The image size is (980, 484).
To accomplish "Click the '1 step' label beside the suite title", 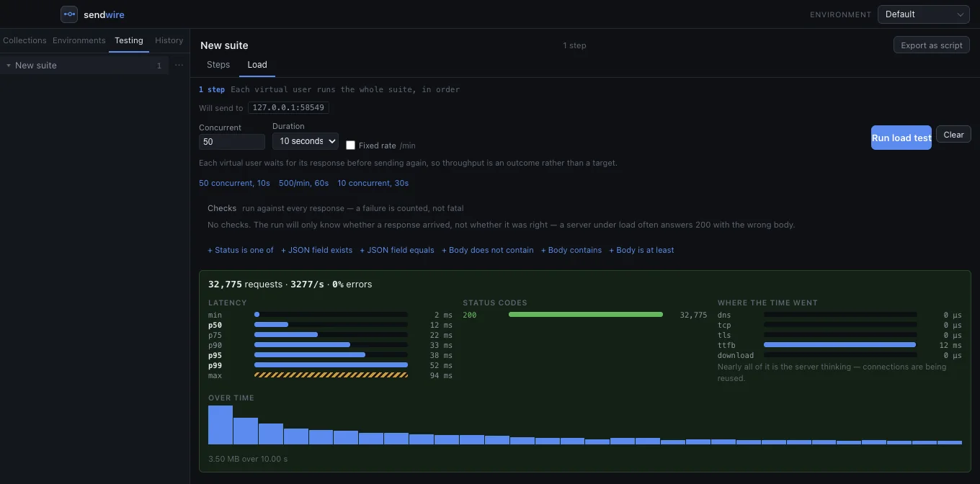I will [x=574, y=45].
